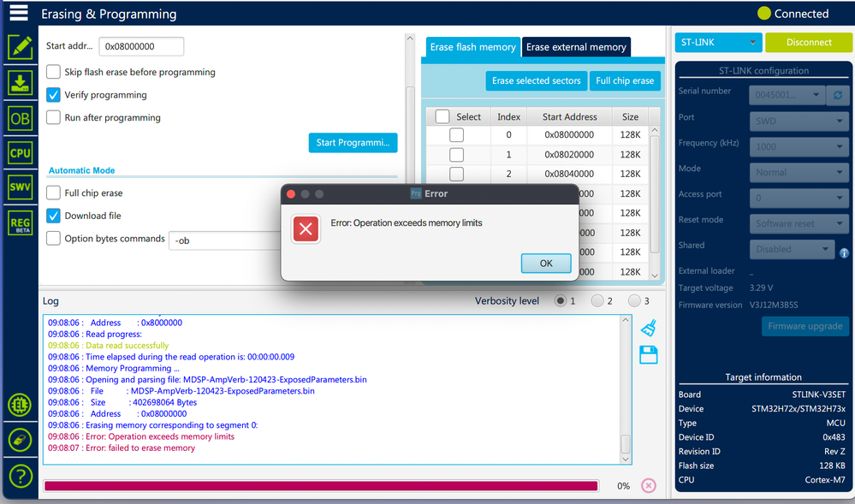Save the log with floppy disk icon
Screen dimensions: 855x504
point(649,355)
